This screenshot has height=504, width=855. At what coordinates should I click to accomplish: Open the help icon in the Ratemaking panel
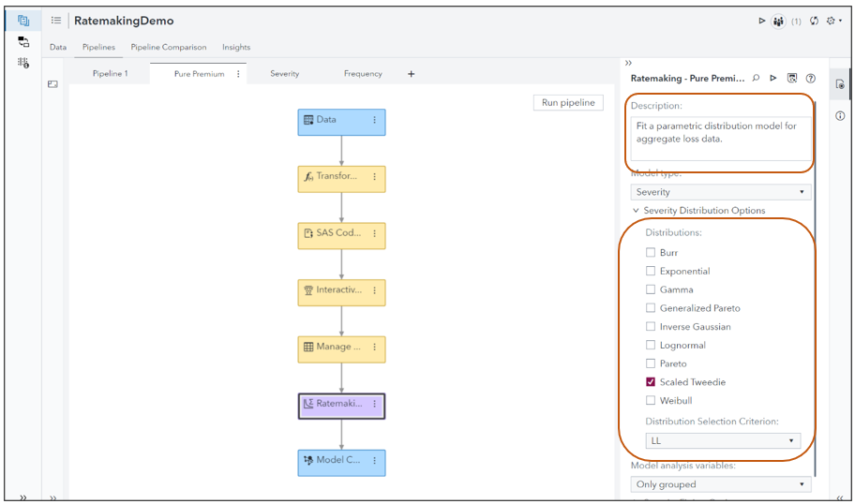[811, 79]
